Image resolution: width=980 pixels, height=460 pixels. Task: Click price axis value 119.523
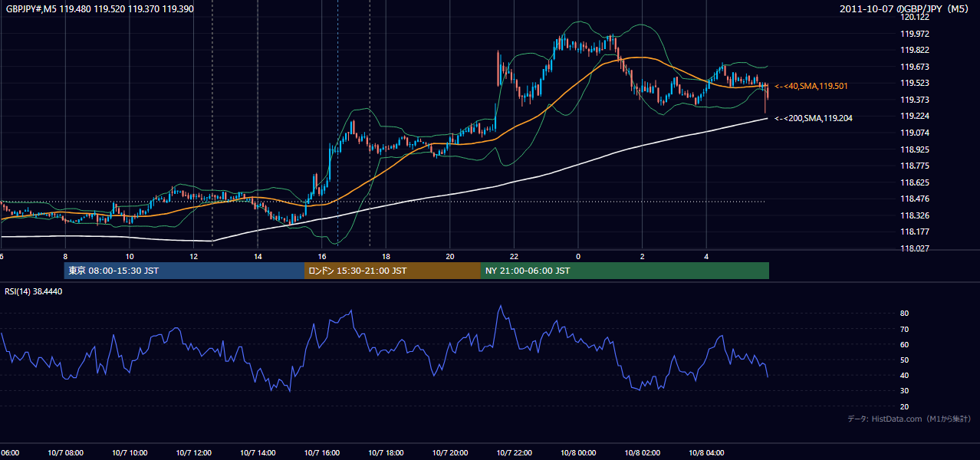tap(915, 83)
